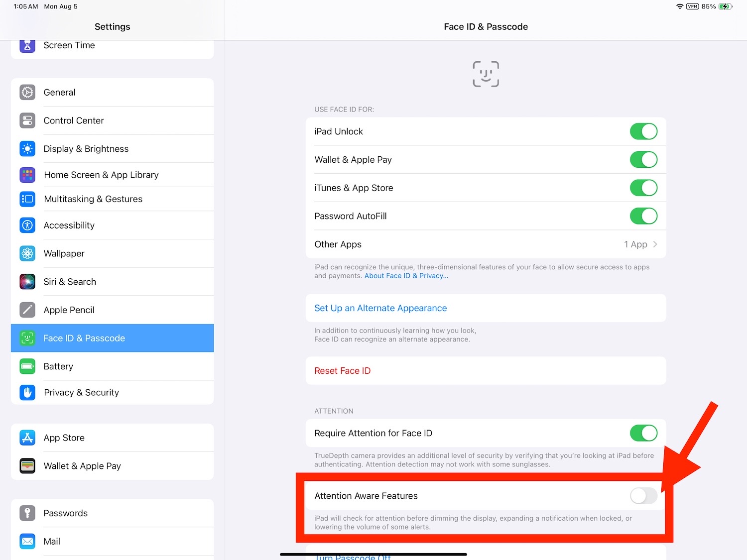
Task: Open Privacy & Security menu item
Action: tap(82, 392)
